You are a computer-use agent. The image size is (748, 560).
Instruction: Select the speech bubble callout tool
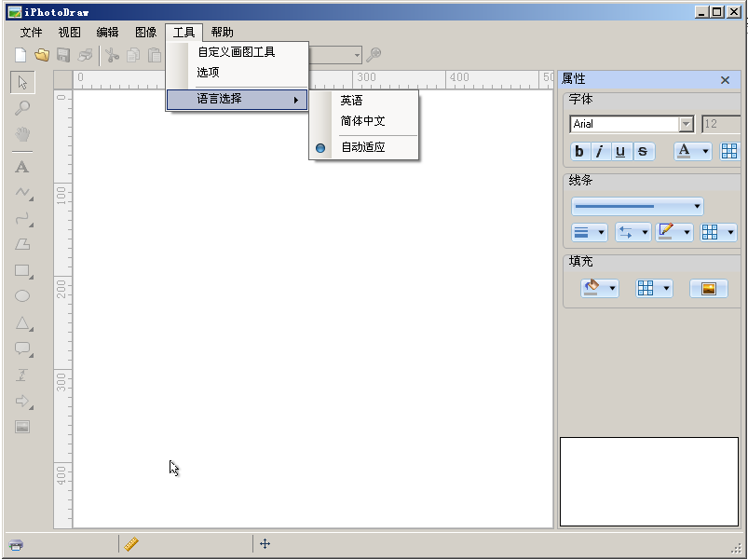tap(23, 349)
